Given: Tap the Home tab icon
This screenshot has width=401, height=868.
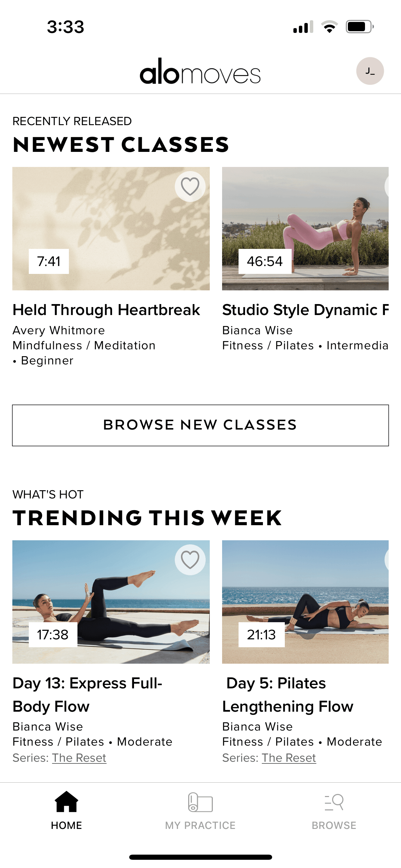Looking at the screenshot, I should (x=66, y=802).
